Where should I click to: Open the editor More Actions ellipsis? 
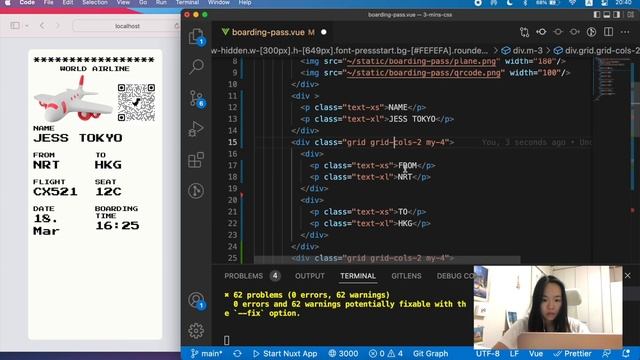point(625,32)
